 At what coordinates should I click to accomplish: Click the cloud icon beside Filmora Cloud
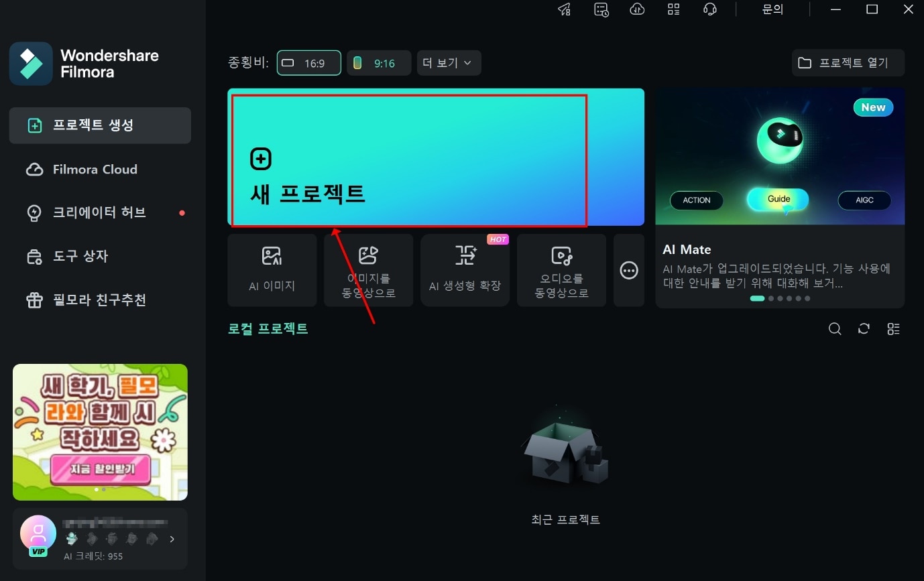point(34,170)
